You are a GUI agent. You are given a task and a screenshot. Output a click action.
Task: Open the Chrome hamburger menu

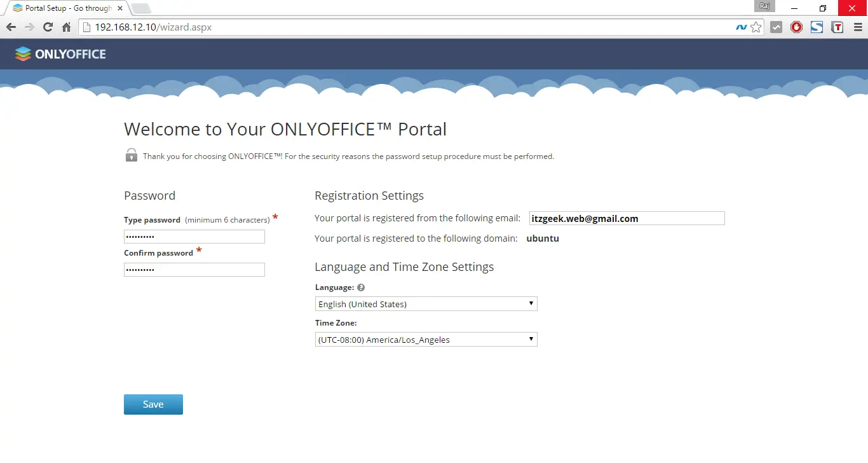point(857,27)
